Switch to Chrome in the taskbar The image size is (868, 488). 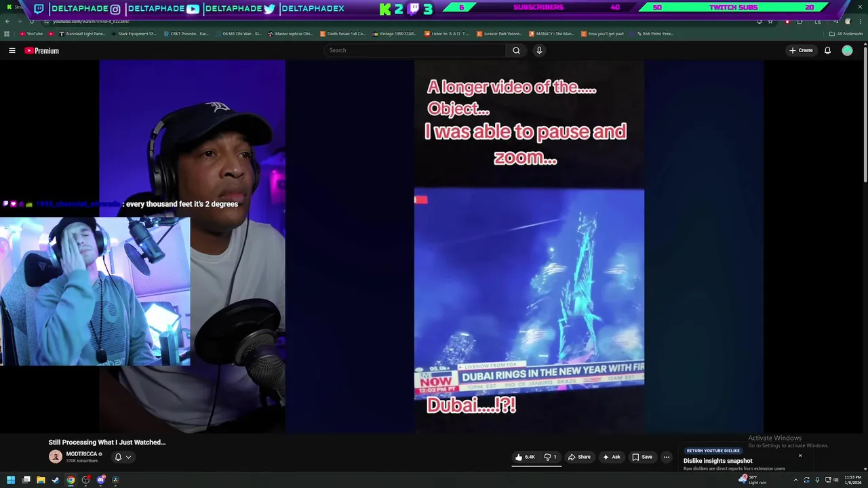click(x=71, y=480)
